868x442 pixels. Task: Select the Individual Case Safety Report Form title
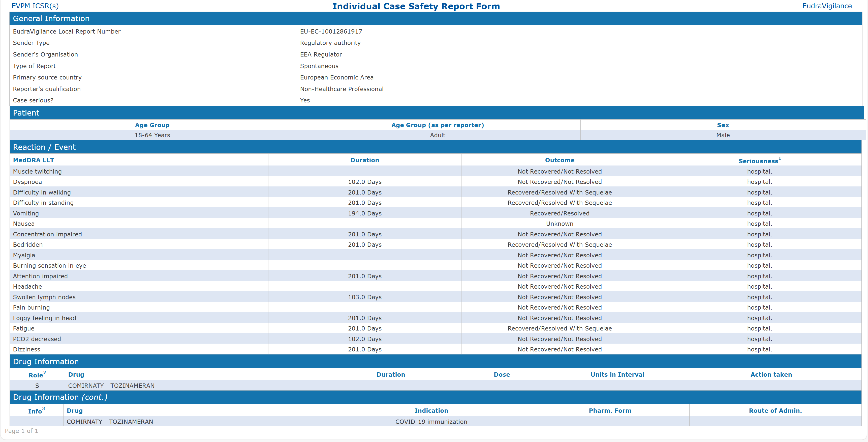(416, 6)
